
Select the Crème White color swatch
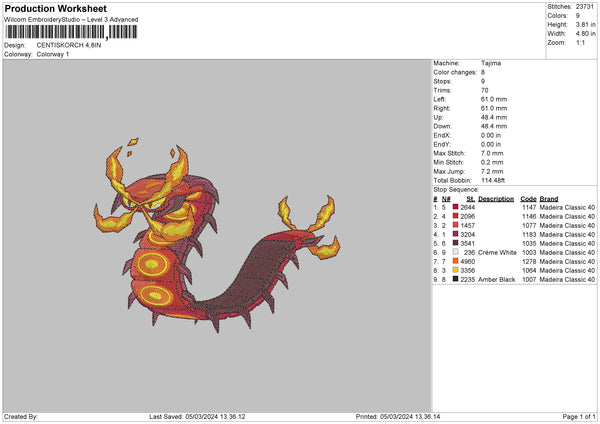pos(455,252)
